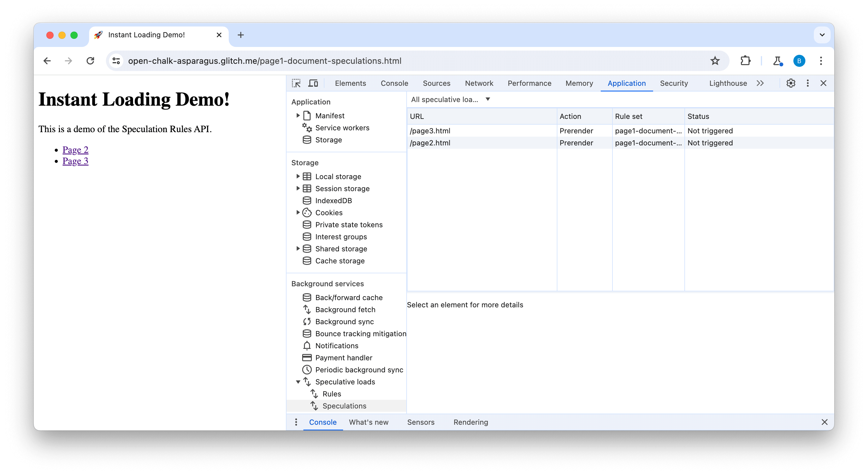Click the Page 3 link
Screen dimensions: 868x475
(x=76, y=161)
